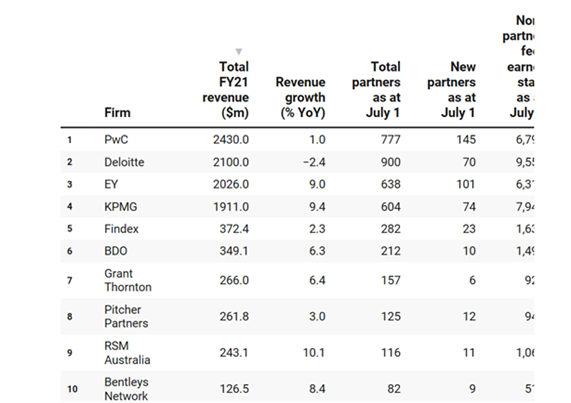Click New partners as at July 1 header

tap(451, 90)
